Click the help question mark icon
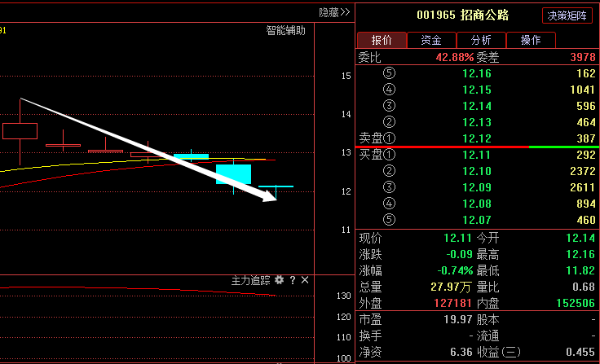The image size is (600, 364). click(293, 280)
